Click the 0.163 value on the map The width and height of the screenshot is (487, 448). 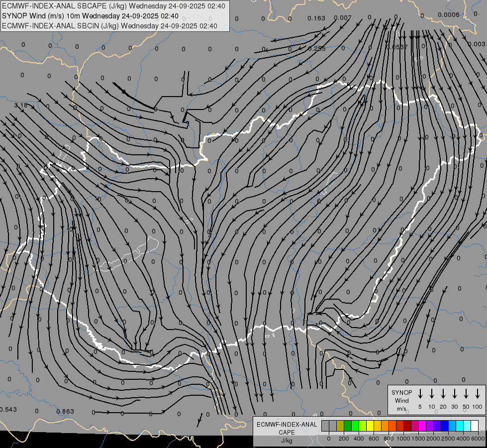click(x=316, y=18)
